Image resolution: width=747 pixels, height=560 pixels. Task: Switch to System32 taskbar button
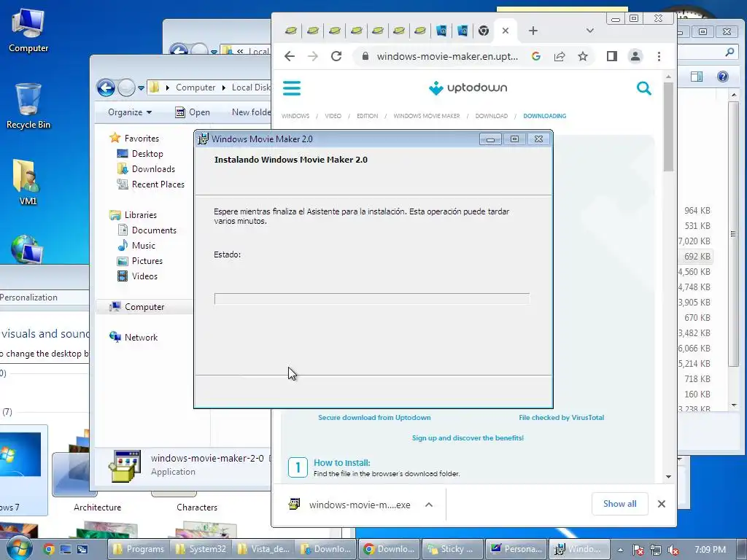pyautogui.click(x=201, y=549)
